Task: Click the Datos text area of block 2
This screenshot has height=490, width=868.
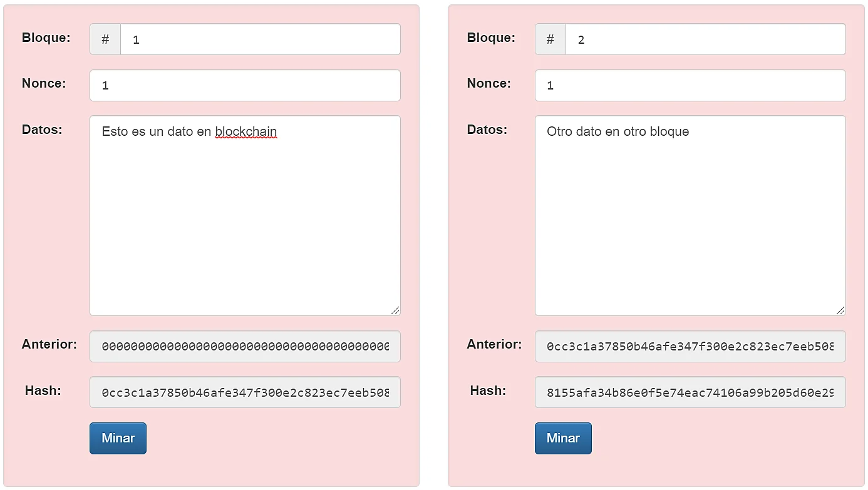Action: coord(690,215)
